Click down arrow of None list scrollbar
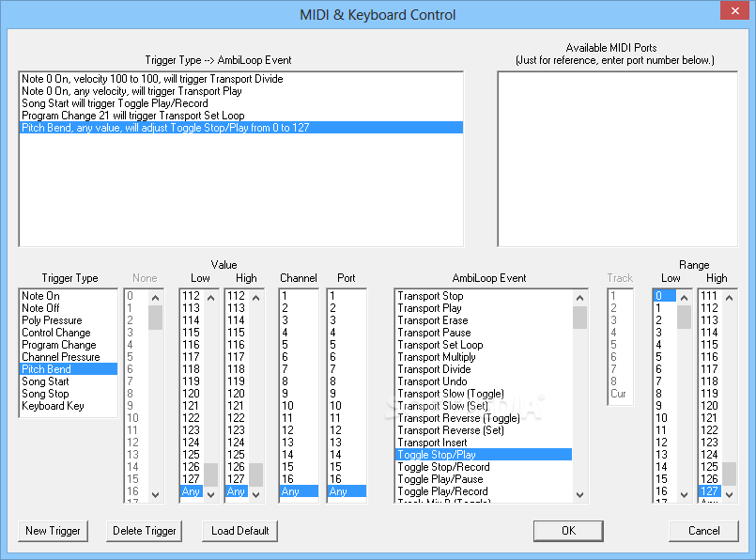Image resolution: width=756 pixels, height=560 pixels. [x=155, y=494]
